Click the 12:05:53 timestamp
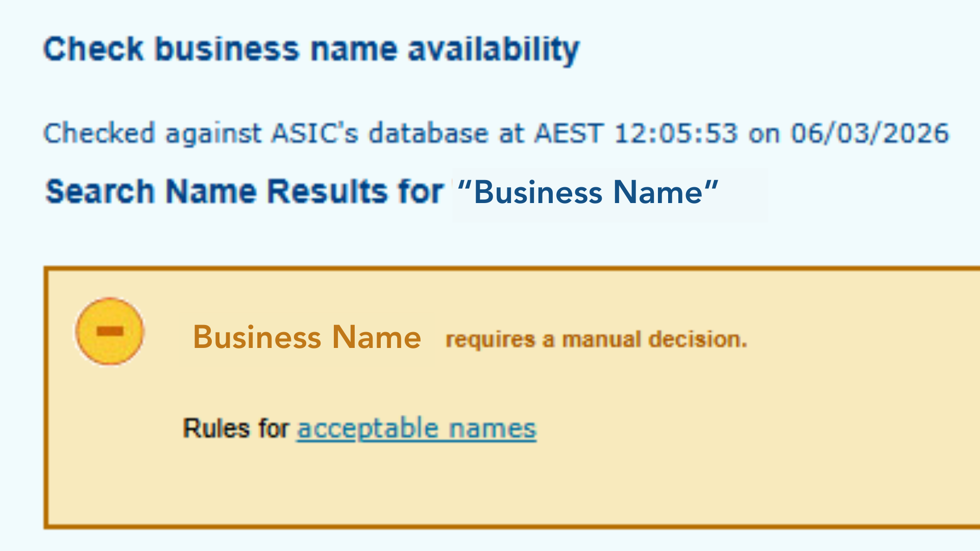The image size is (980, 551). click(x=676, y=134)
